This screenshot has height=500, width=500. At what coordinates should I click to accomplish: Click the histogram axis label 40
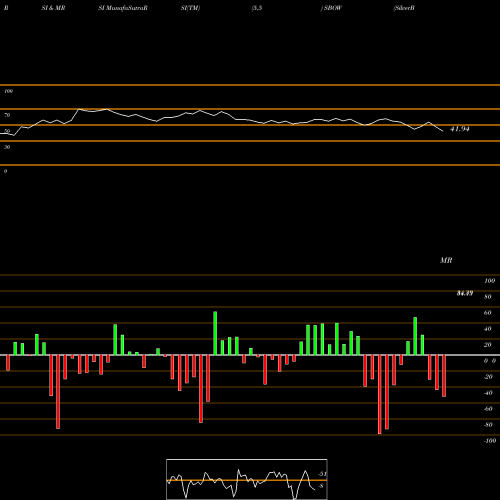coord(487,329)
